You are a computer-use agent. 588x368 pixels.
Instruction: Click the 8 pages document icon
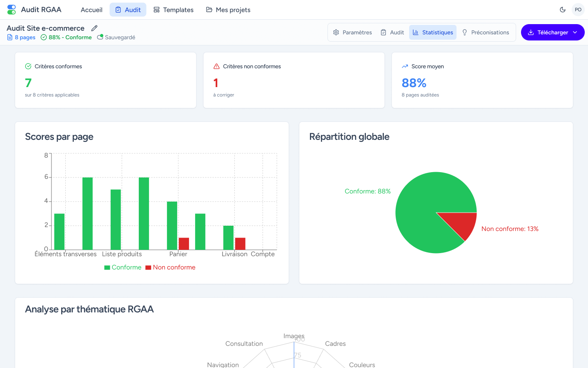(10, 37)
